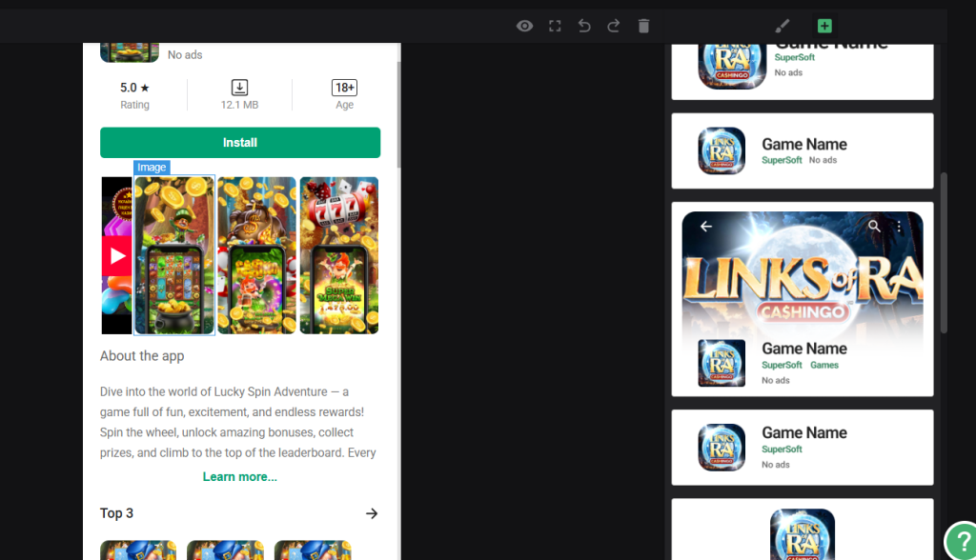976x560 pixels.
Task: Select the Super Mega Win screenshot
Action: pyautogui.click(x=339, y=255)
